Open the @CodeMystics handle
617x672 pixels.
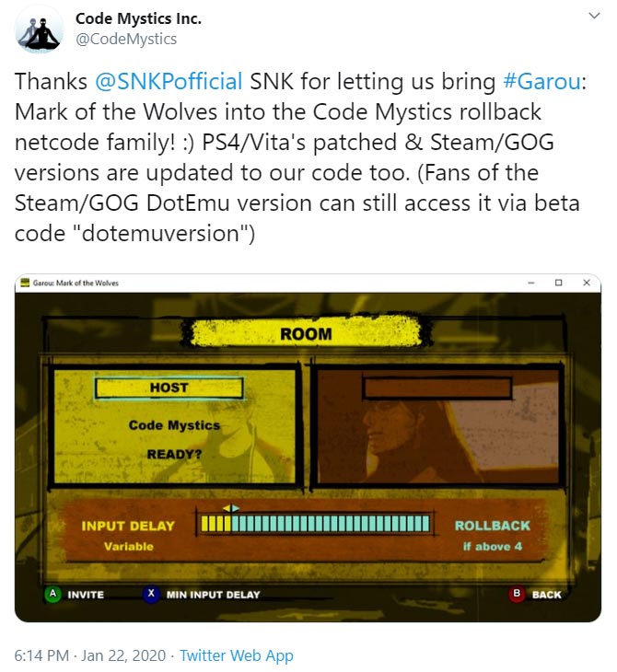(x=126, y=39)
